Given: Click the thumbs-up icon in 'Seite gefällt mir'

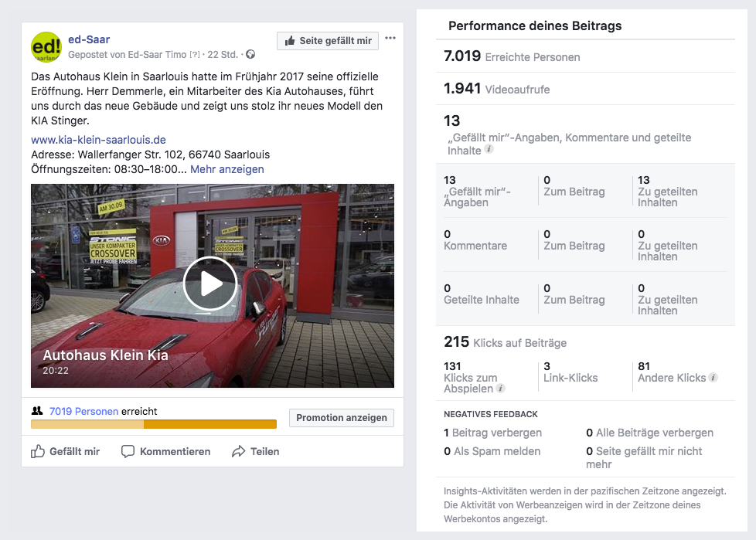Looking at the screenshot, I should [289, 41].
